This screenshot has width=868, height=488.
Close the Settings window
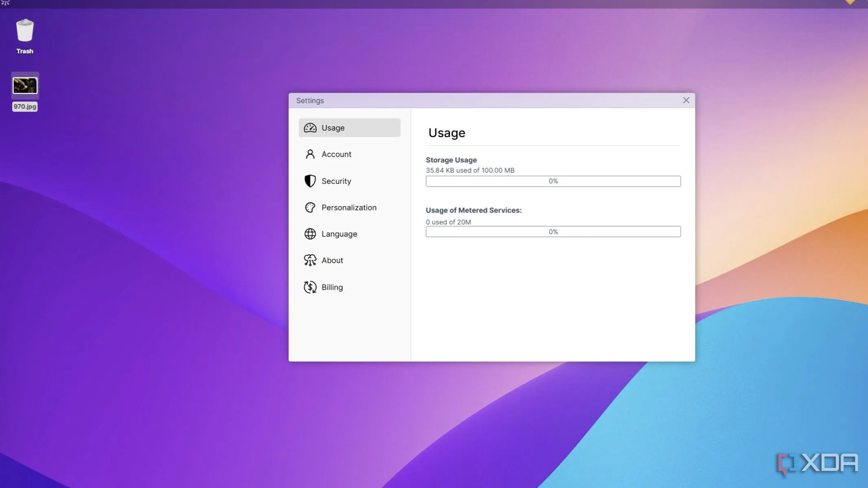686,100
